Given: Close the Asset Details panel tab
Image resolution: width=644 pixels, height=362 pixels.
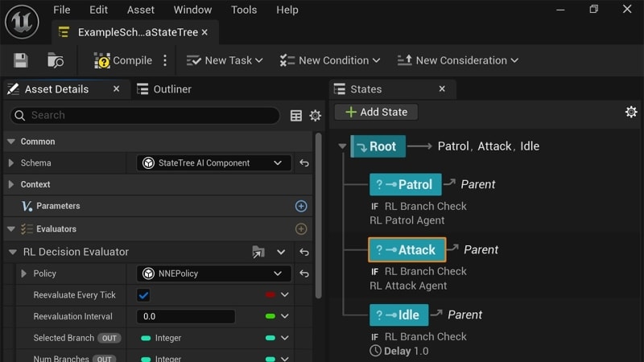Looking at the screenshot, I should (x=116, y=88).
